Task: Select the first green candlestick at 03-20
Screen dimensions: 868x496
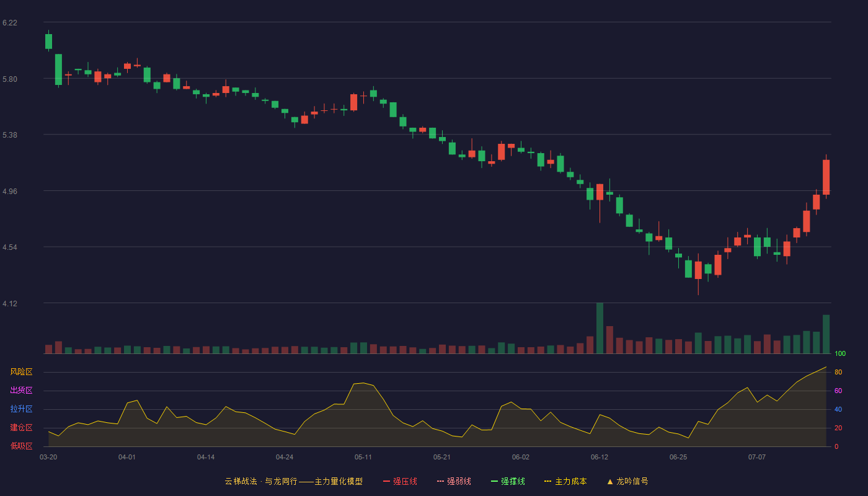Action: (48, 41)
